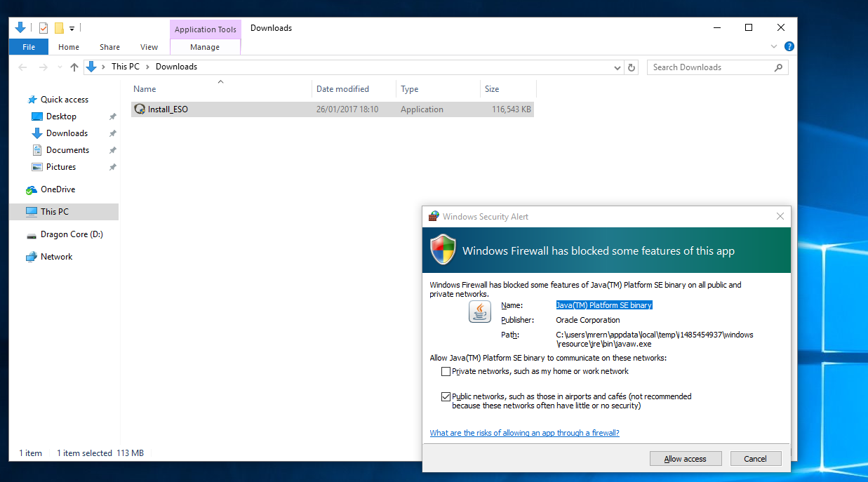Open the Recent locations dropdown arrow

59,68
